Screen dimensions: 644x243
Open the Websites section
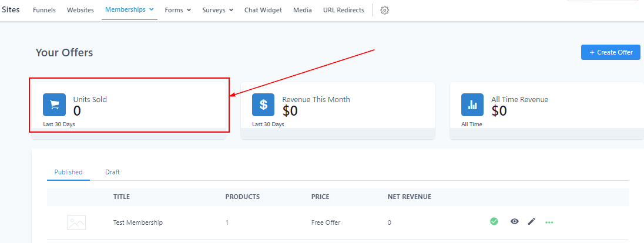coord(80,10)
